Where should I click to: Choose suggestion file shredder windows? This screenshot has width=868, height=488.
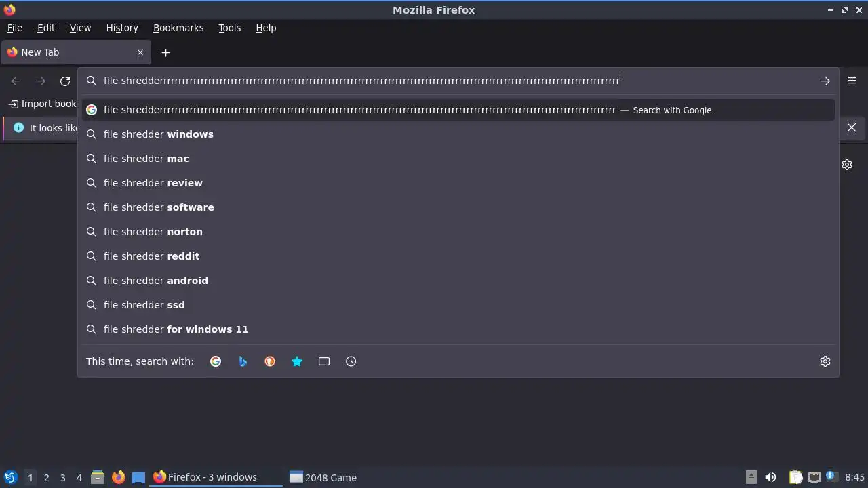[x=458, y=134]
